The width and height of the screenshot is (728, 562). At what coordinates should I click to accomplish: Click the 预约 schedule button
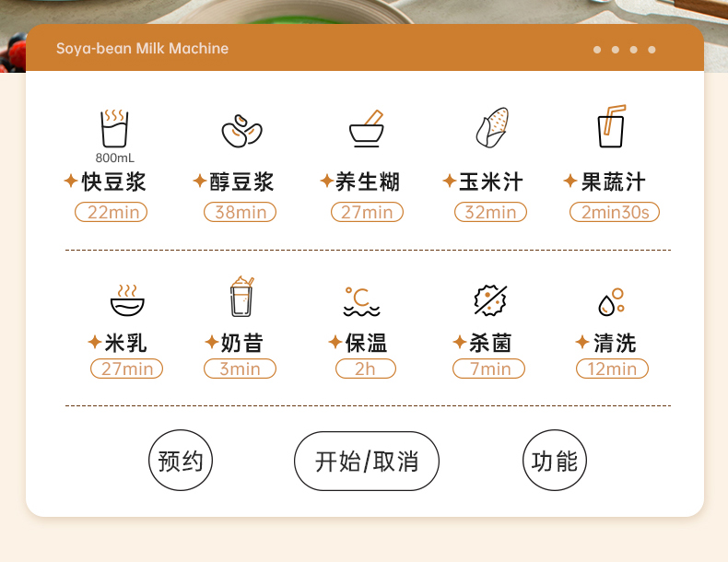pyautogui.click(x=181, y=461)
